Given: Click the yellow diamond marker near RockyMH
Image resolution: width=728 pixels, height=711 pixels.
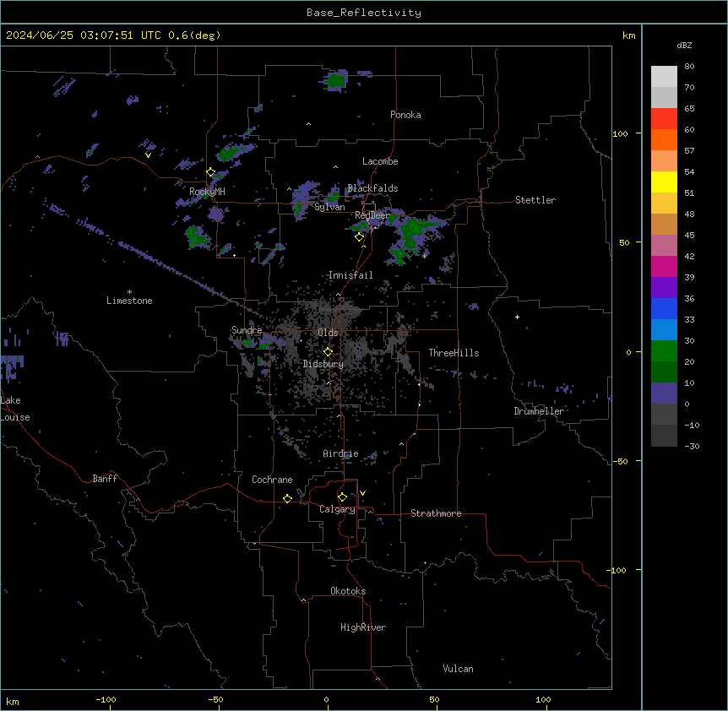Looking at the screenshot, I should (211, 172).
